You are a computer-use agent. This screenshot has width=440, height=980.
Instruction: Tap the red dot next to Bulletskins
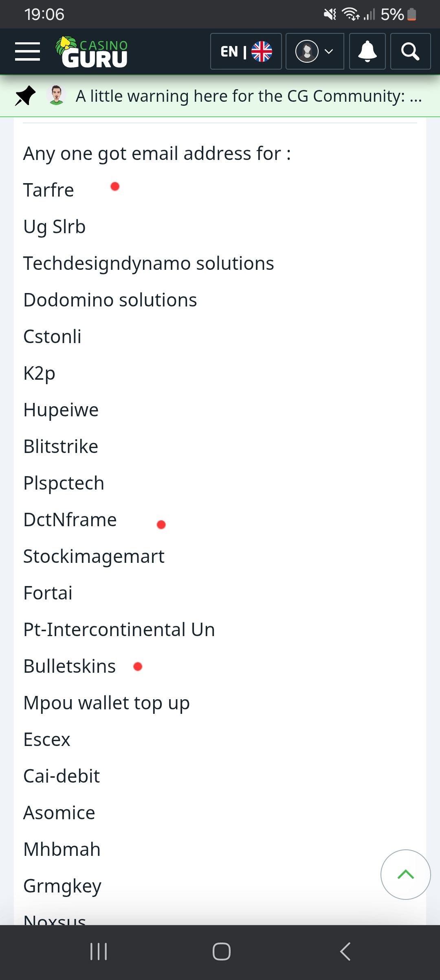138,666
